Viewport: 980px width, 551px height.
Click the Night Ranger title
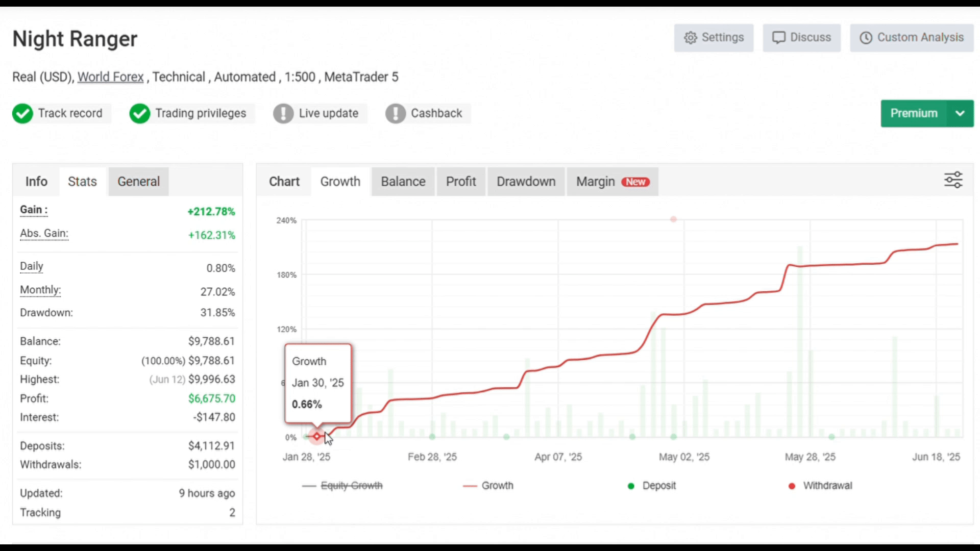pyautogui.click(x=75, y=39)
